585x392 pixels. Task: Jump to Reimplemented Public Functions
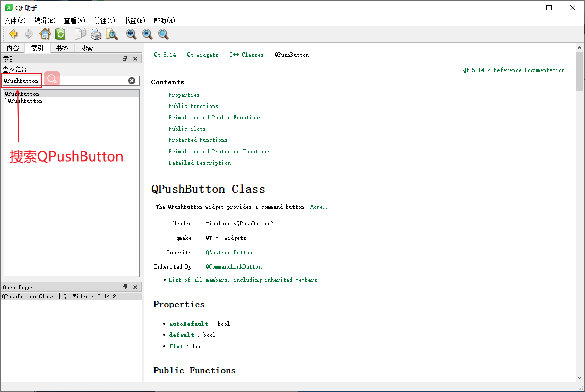pyautogui.click(x=215, y=117)
